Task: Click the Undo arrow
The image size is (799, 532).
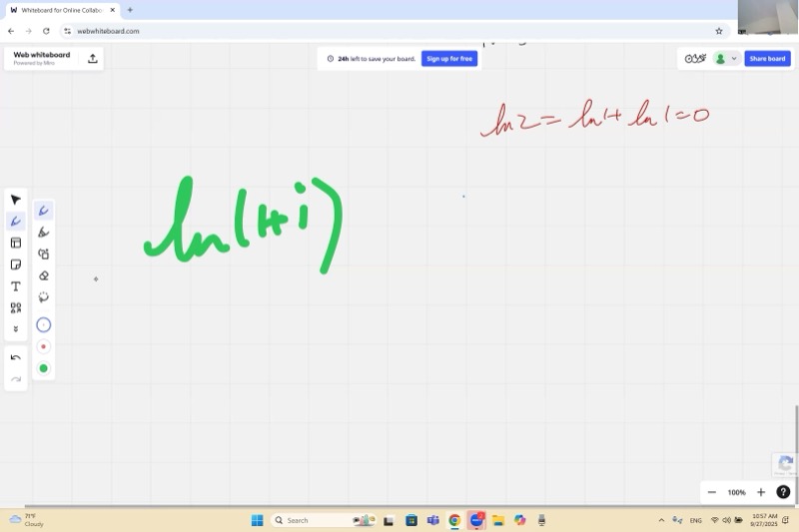Action: tap(16, 357)
